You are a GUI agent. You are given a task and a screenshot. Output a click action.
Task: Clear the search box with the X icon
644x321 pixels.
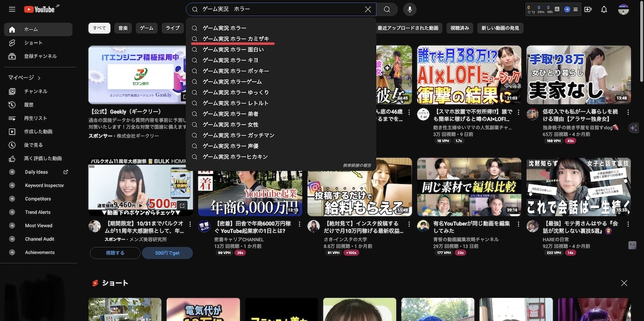[x=368, y=9]
